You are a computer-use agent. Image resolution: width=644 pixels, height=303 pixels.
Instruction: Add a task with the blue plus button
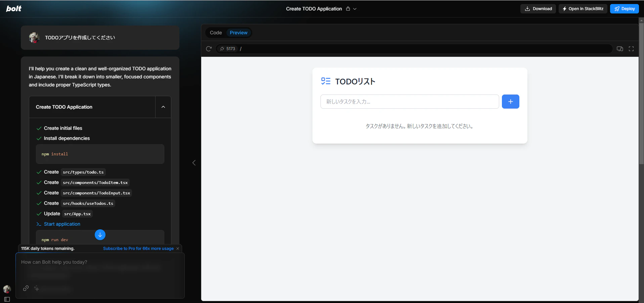(510, 102)
